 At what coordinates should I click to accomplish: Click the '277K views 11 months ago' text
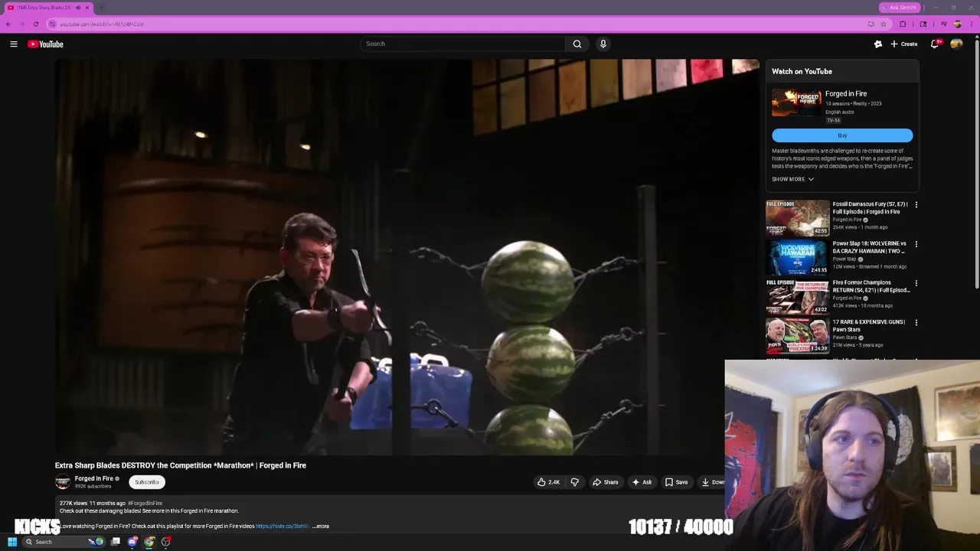click(x=93, y=504)
